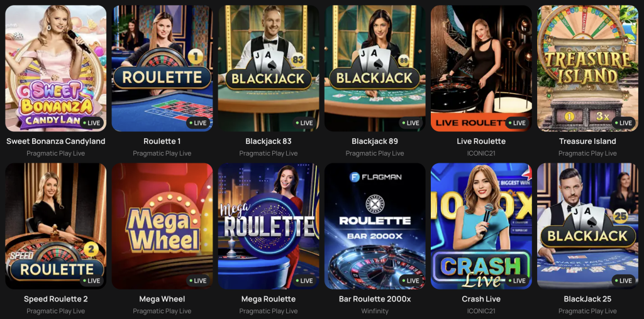Open the Speed Roulette 2 thumbnail
This screenshot has width=644, height=319.
point(56,226)
